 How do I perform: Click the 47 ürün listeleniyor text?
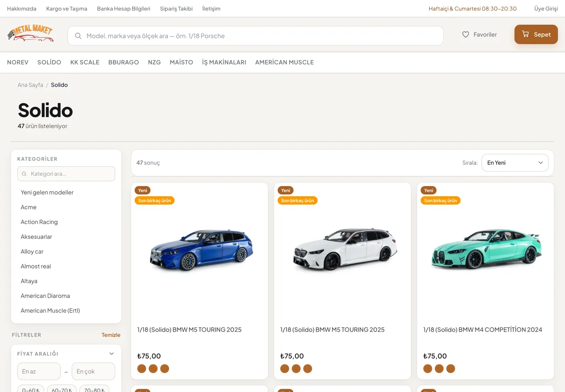[x=42, y=126]
